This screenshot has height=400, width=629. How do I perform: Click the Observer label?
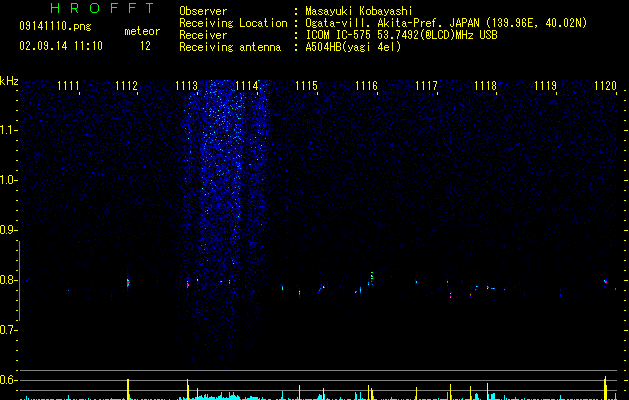[203, 11]
